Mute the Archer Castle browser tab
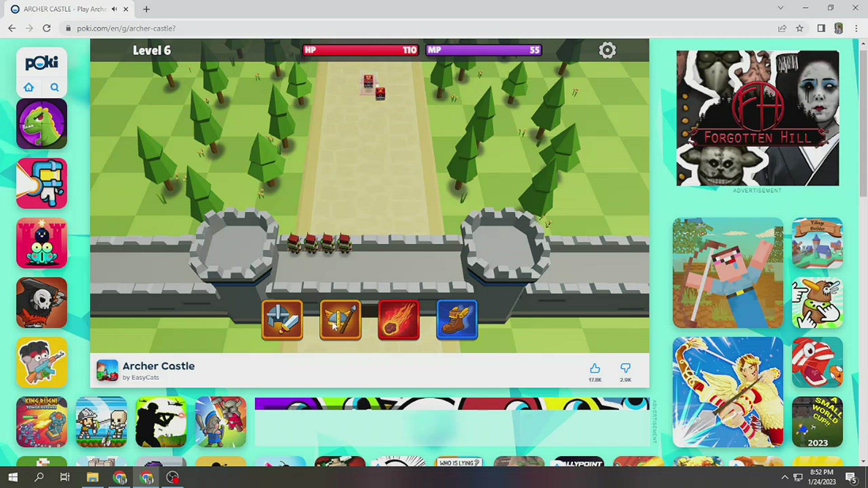Viewport: 868px width, 488px height. click(x=114, y=9)
